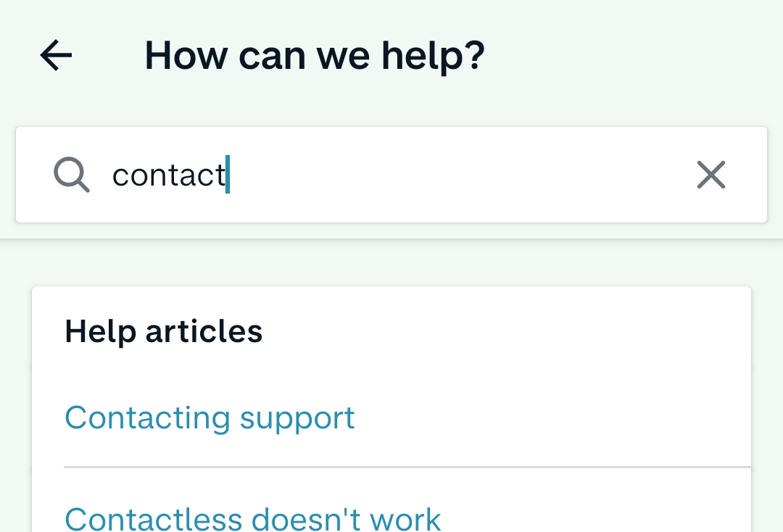Erase the query using the cross icon
The height and width of the screenshot is (532, 783).
click(x=710, y=175)
